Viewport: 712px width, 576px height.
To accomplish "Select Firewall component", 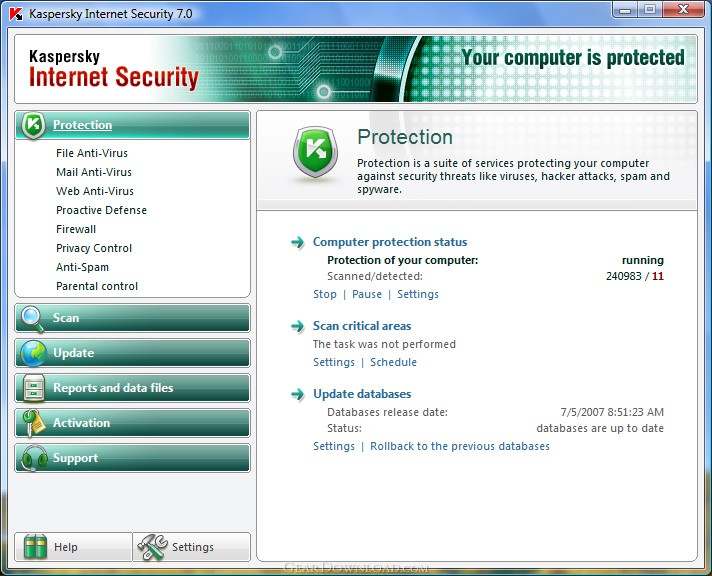I will (76, 229).
